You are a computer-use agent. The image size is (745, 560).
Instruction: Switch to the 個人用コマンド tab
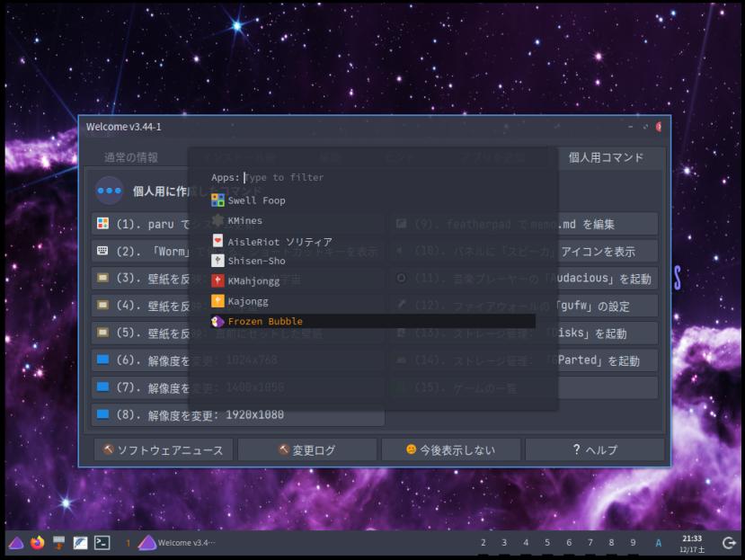click(x=606, y=157)
